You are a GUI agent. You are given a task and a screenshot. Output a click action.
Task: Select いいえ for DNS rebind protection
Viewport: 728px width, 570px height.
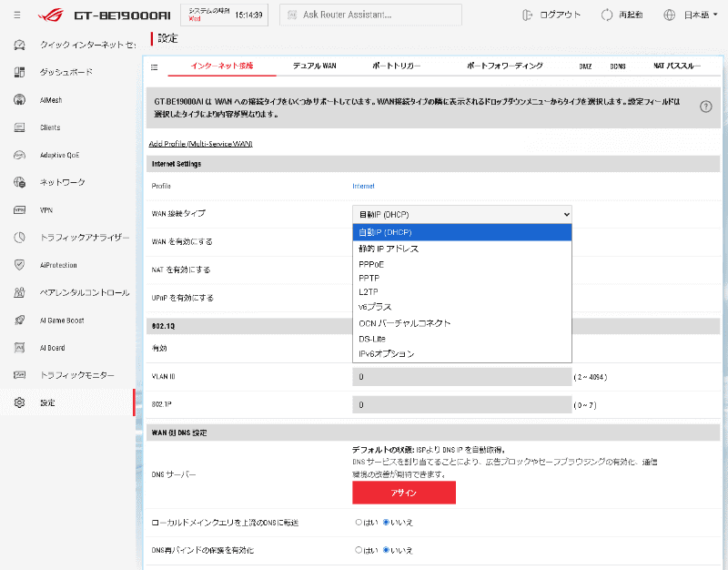point(386,550)
